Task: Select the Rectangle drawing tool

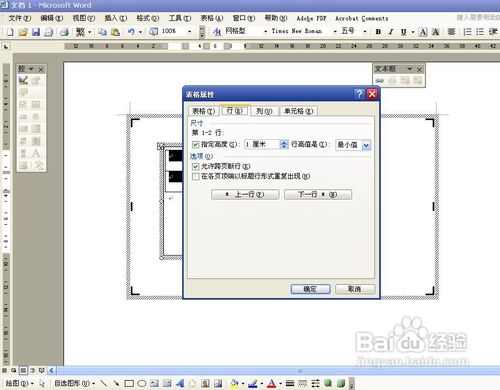Action: point(129,383)
